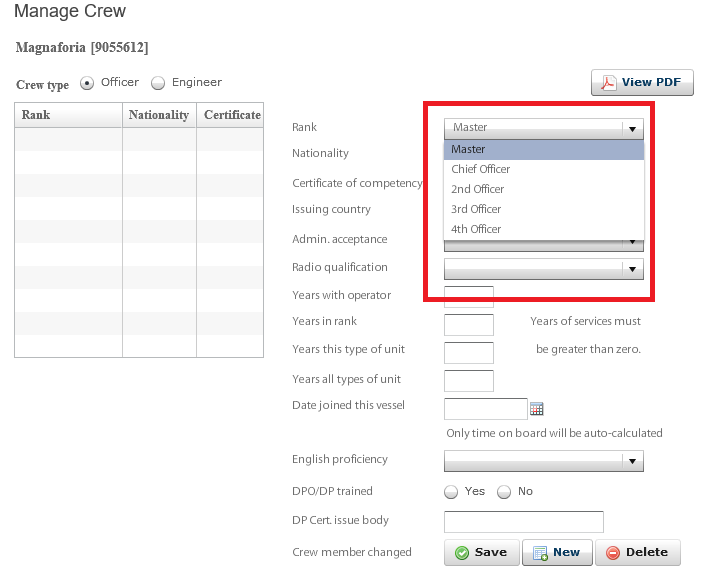Choose DPO/DP trained Yes option

pos(451,492)
